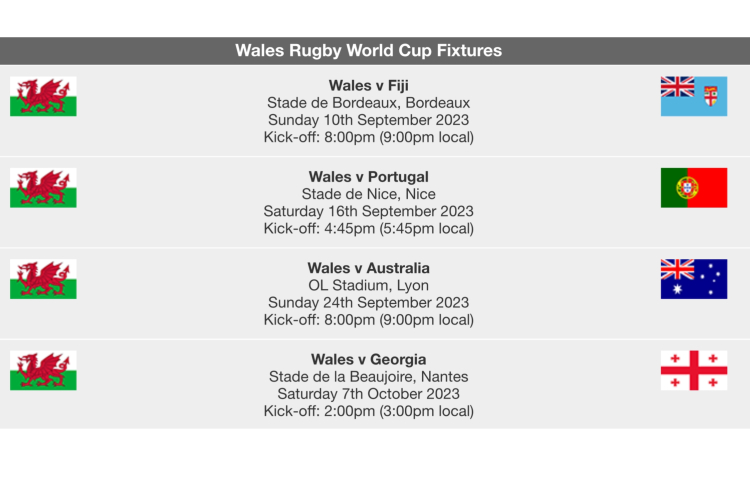Viewport: 750px width, 500px height.
Task: Click the Portugal flag icon
Action: (693, 188)
